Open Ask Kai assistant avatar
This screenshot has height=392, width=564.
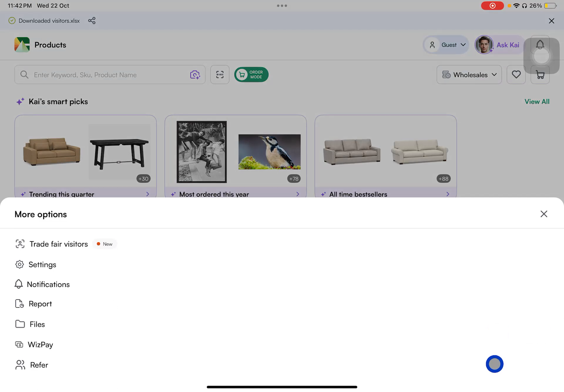tap(484, 45)
